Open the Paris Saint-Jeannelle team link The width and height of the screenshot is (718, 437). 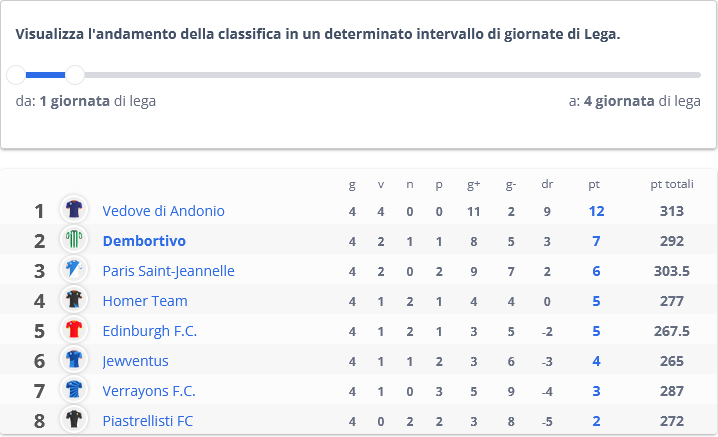[169, 271]
